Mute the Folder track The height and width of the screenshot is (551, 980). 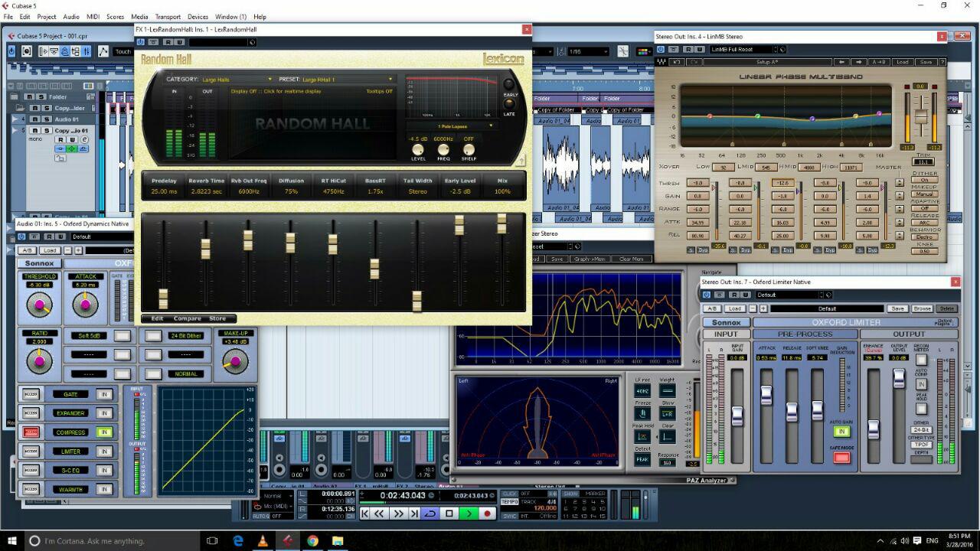28,97
